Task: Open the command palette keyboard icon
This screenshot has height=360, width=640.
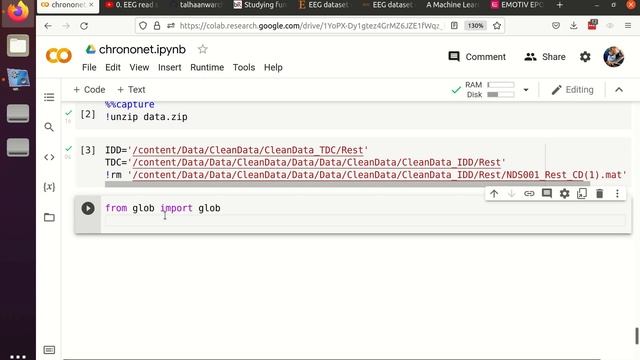Action: (x=49, y=350)
